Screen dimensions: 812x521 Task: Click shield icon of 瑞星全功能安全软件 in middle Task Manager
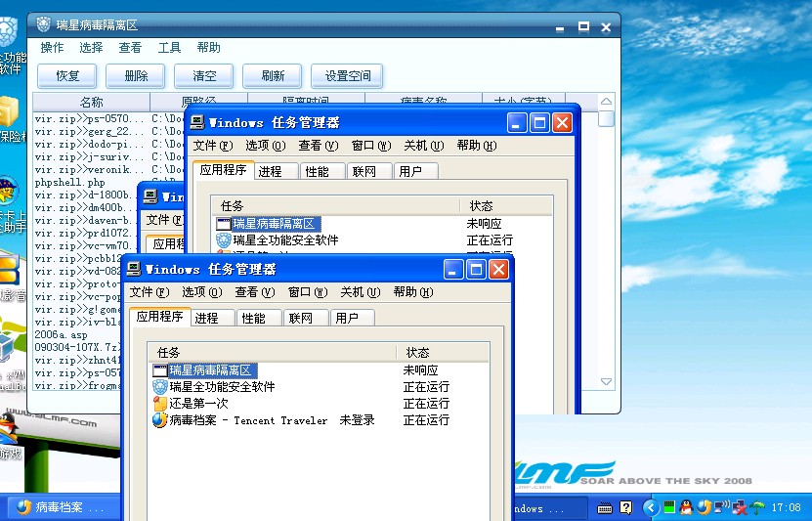(x=223, y=240)
